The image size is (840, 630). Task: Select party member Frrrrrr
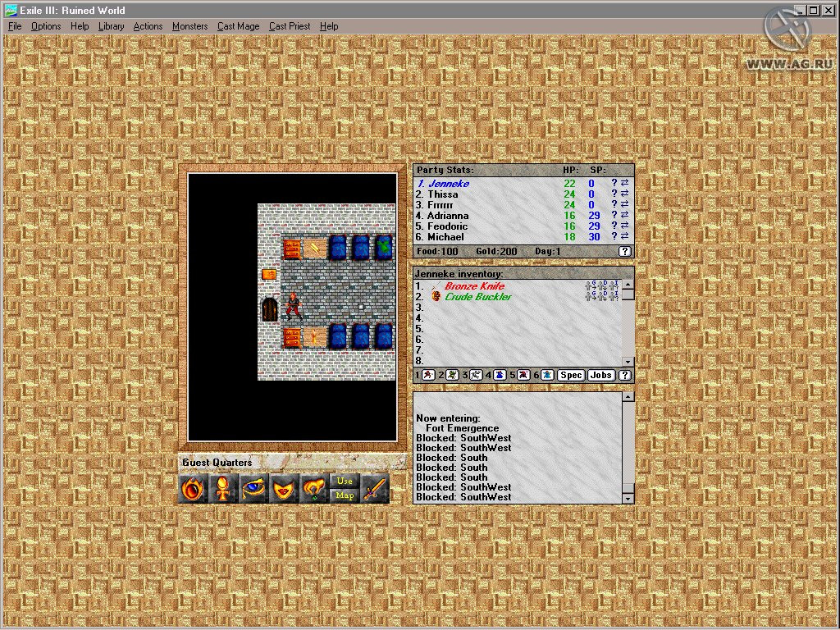441,204
